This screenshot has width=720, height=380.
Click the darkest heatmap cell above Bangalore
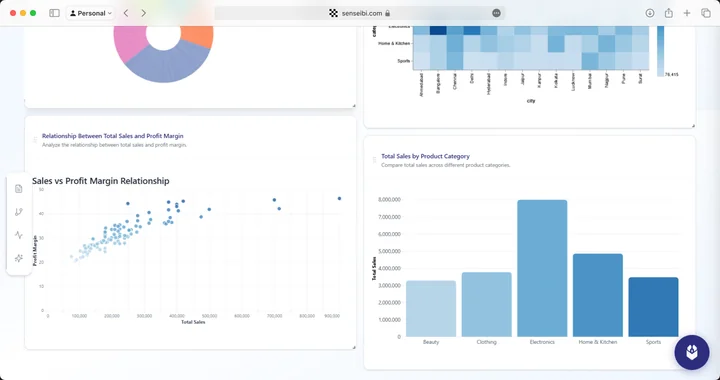[x=438, y=30]
